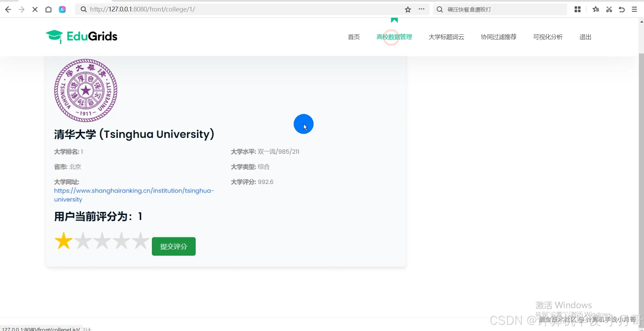Image resolution: width=644 pixels, height=331 pixels.
Task: Click 提交评分 green button
Action: pos(174,246)
